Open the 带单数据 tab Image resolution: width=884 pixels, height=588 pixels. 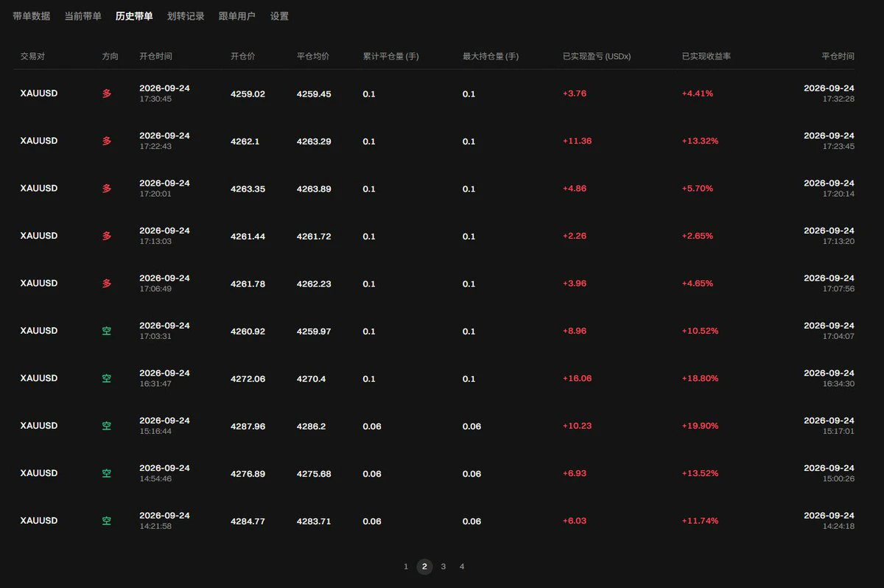(x=32, y=16)
